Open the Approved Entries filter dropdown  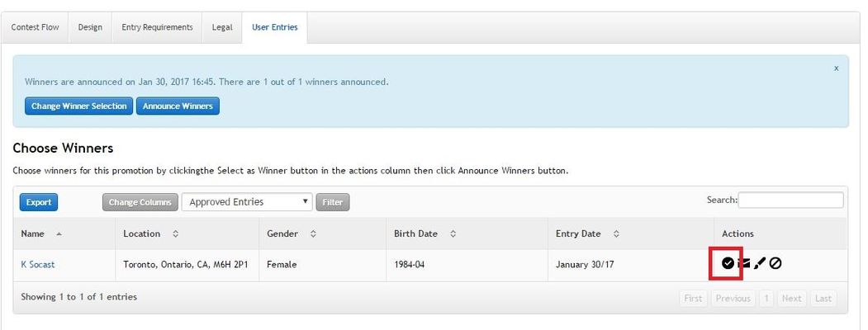(248, 202)
